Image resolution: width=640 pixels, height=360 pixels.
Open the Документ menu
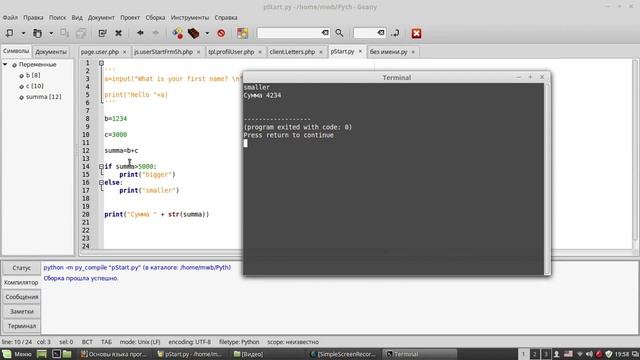(101, 18)
